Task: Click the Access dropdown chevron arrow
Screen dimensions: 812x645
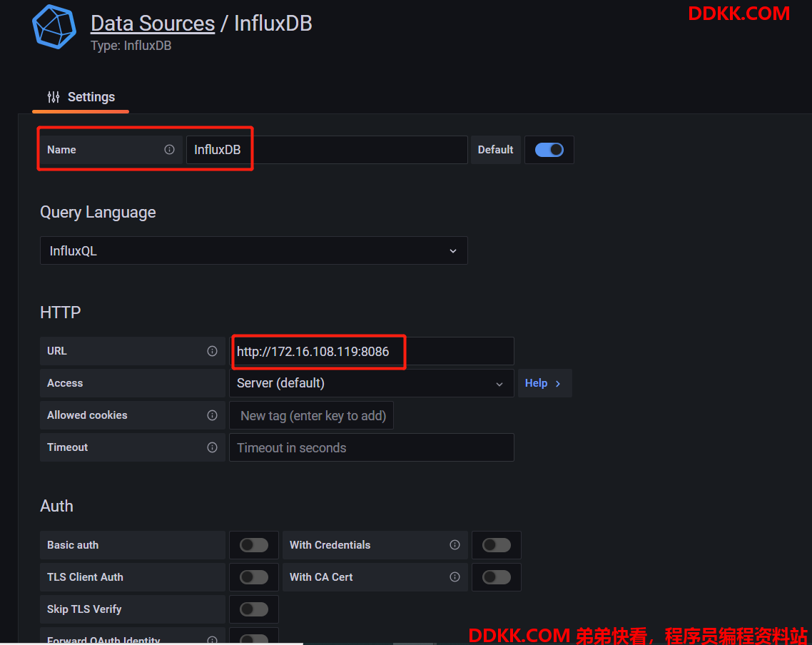Action: click(x=499, y=384)
